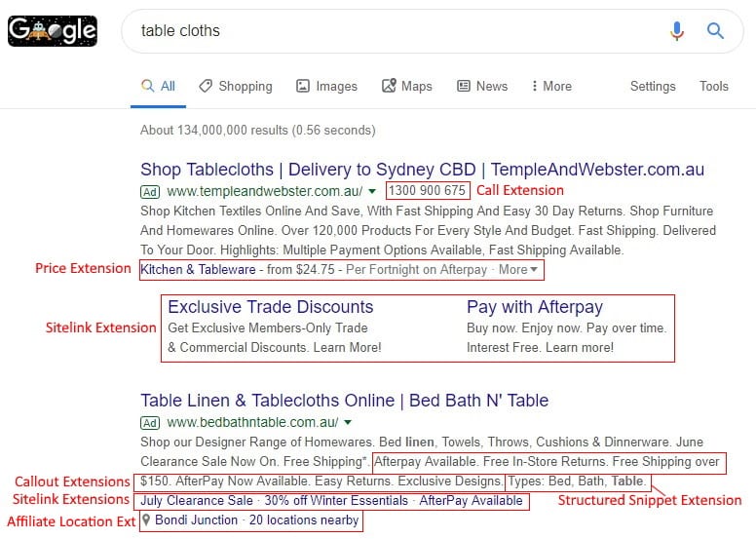
Task: Expand the More search options menu
Action: point(551,87)
